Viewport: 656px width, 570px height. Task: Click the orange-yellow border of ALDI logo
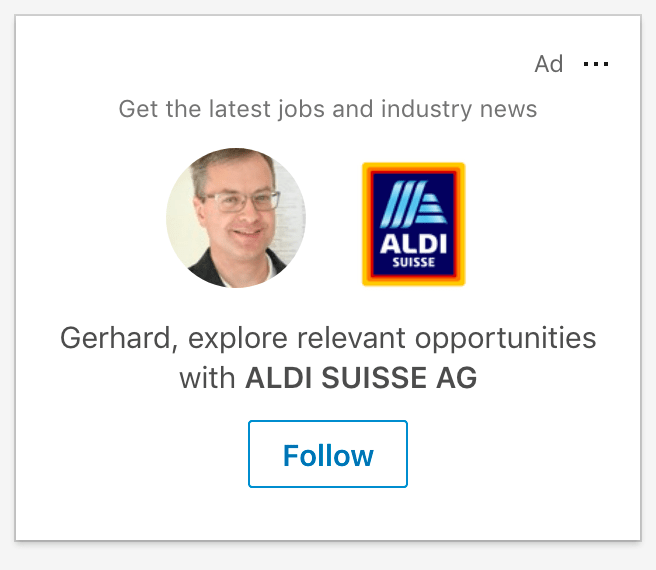(x=365, y=224)
